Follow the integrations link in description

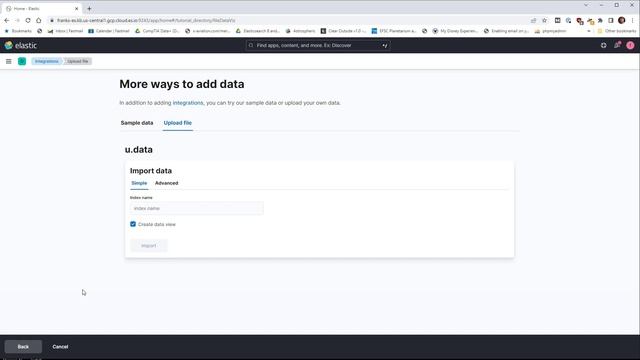click(x=188, y=103)
